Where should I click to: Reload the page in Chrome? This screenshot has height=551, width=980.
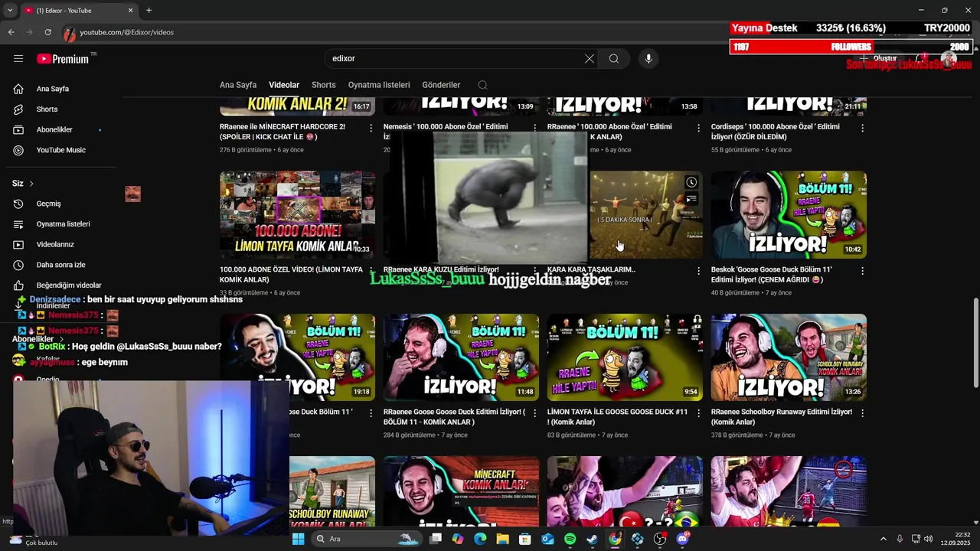(x=47, y=32)
